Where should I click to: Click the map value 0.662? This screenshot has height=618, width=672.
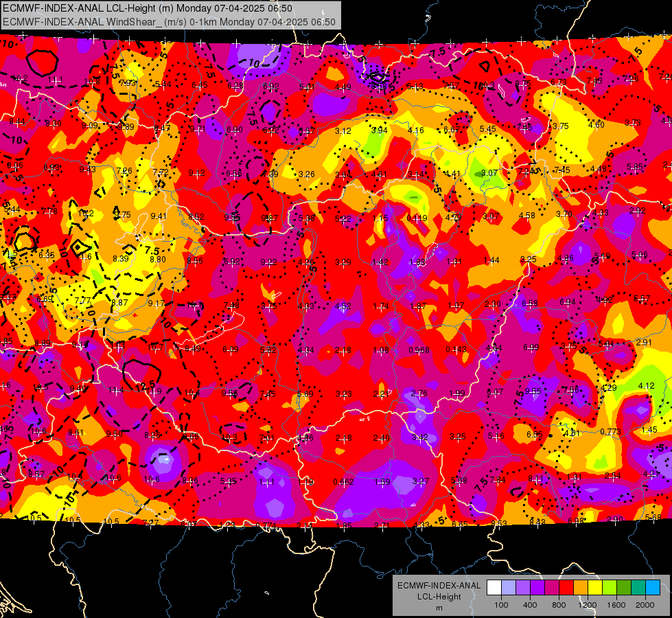[x=344, y=482]
